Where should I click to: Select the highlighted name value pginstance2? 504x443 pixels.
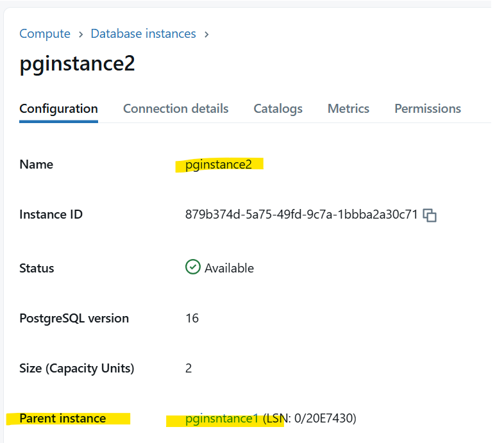pyautogui.click(x=219, y=165)
